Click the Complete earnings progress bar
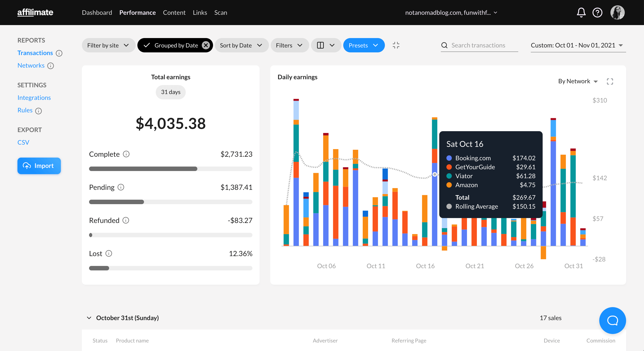 [x=171, y=169]
